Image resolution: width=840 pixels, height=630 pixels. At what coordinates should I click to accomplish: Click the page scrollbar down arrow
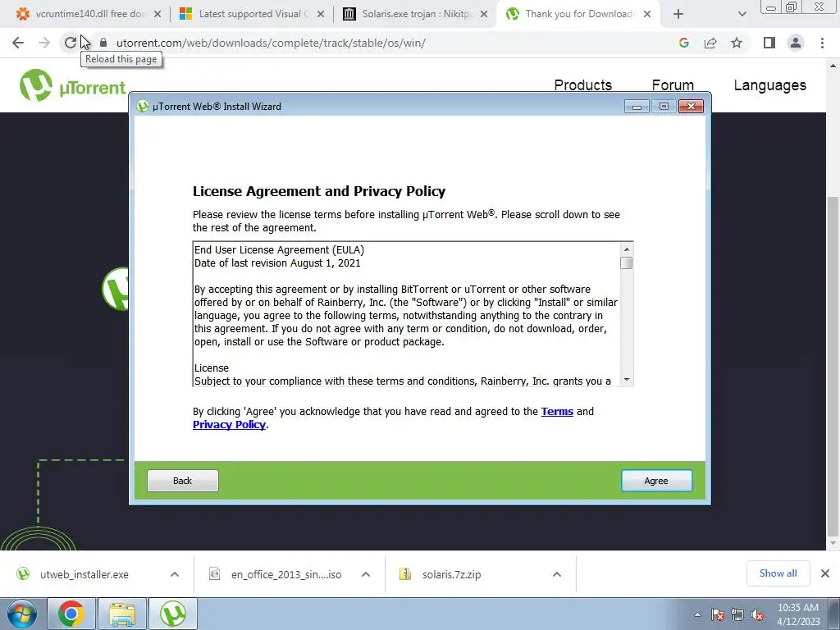833,543
